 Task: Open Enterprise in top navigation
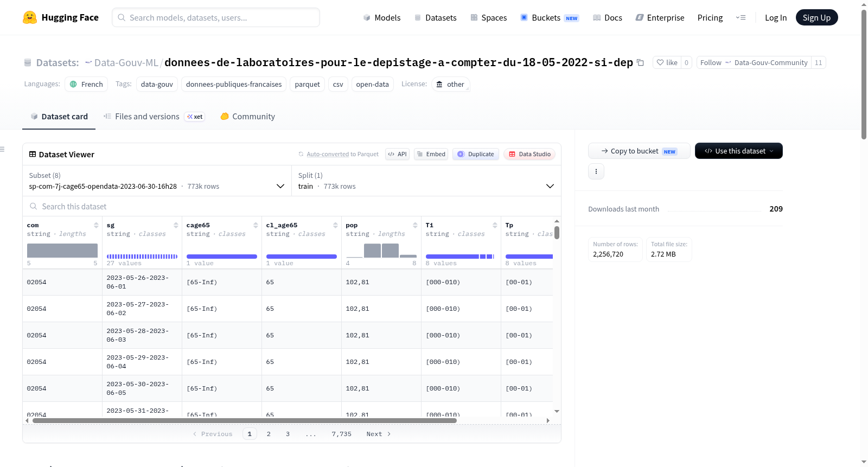point(660,17)
